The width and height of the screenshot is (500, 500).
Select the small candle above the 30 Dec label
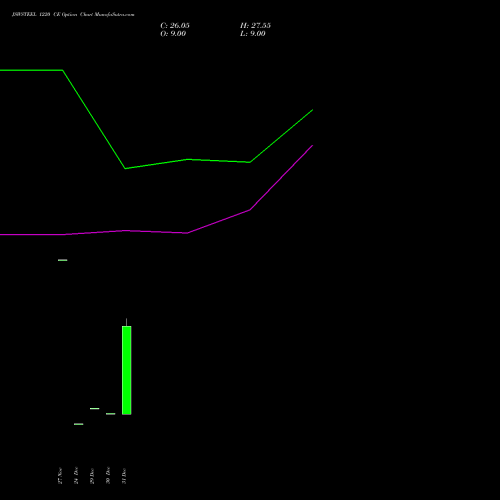tap(111, 414)
